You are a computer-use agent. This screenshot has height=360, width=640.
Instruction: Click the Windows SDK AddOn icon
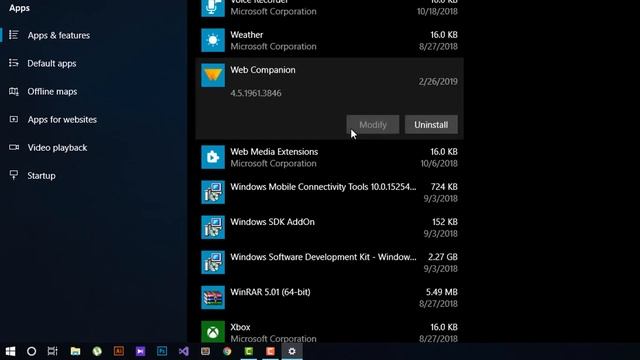[213, 227]
